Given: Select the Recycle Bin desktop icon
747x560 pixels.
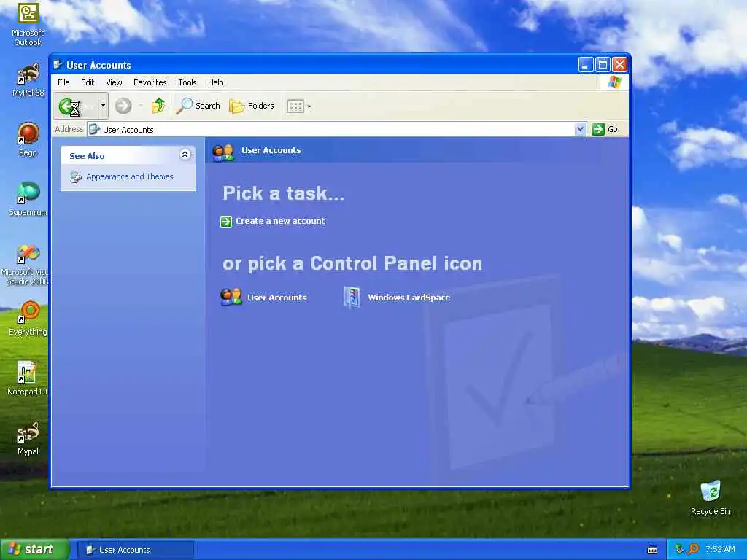Looking at the screenshot, I should click(711, 497).
